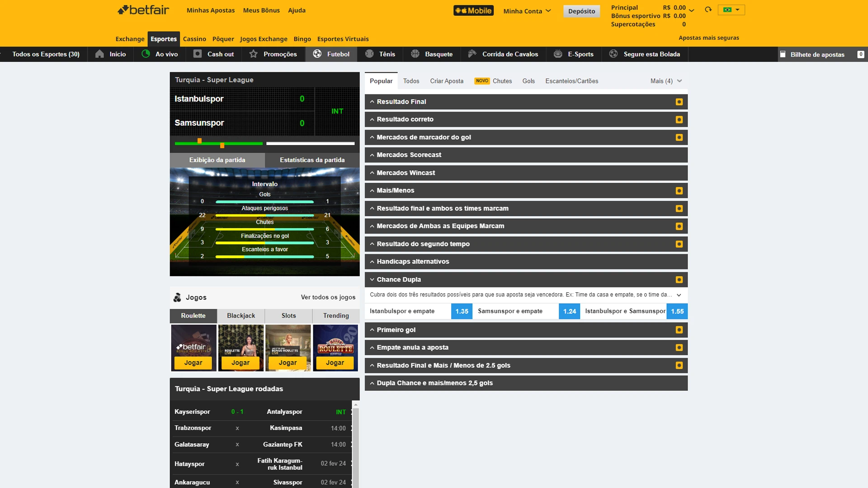Open the Tênis section via its icon
Screen dimensions: 868x488
[368, 54]
